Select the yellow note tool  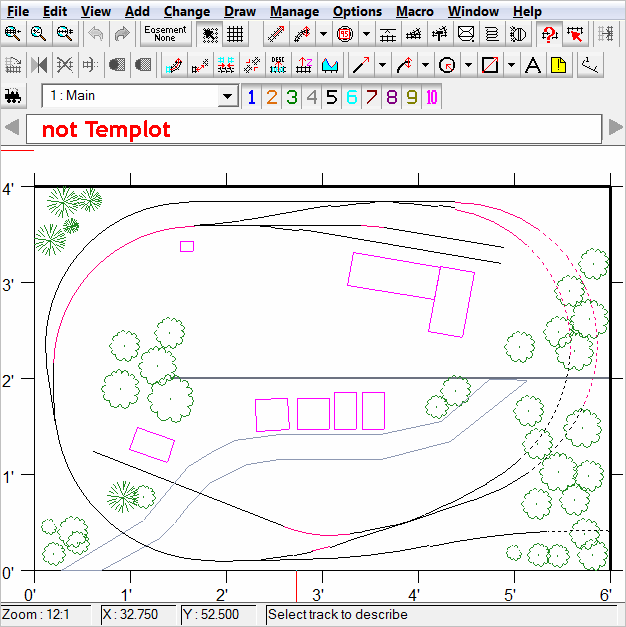coord(559,65)
